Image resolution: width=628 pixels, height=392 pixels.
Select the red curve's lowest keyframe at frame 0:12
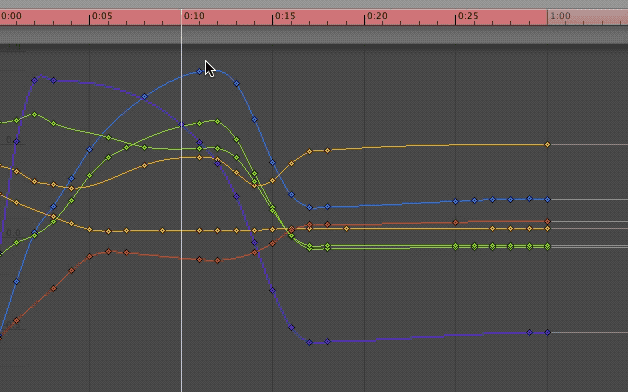click(217, 261)
